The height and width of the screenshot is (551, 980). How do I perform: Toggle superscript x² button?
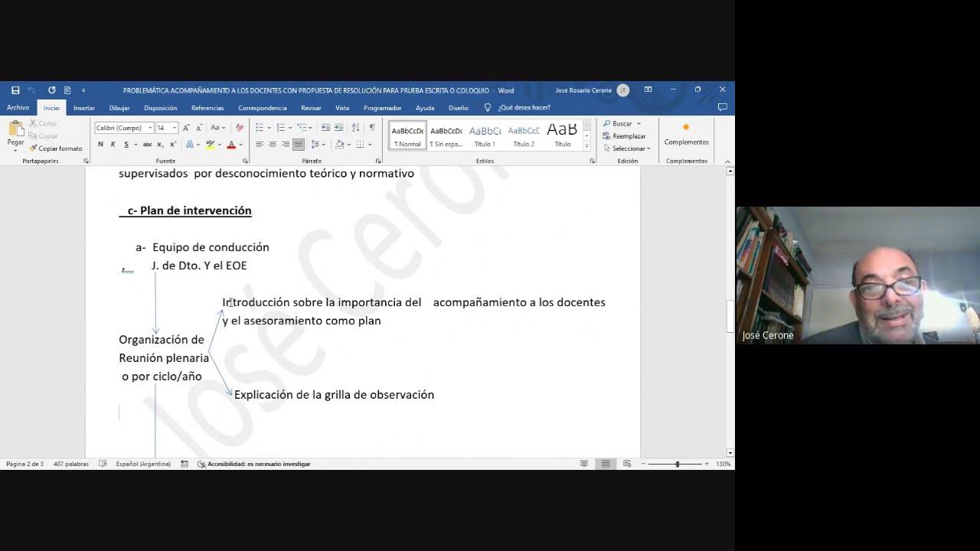tap(173, 145)
